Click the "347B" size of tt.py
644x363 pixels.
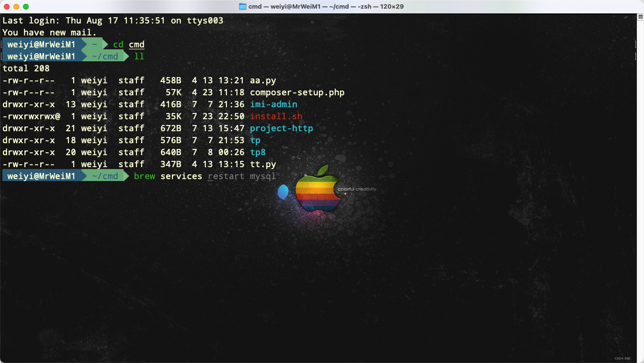tap(171, 164)
